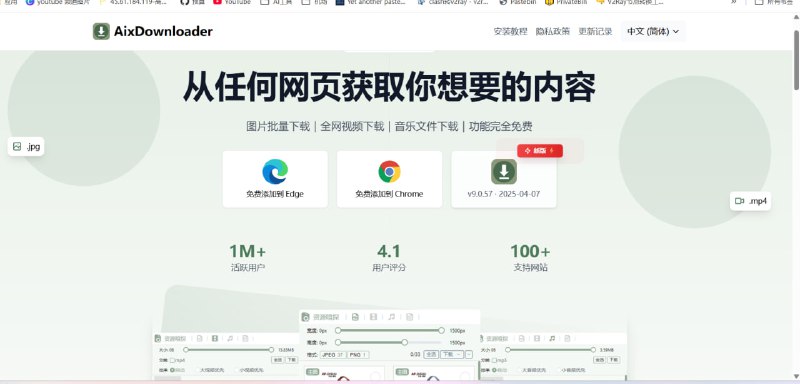Click the red badge above version card
This screenshot has height=384, width=800.
[540, 150]
